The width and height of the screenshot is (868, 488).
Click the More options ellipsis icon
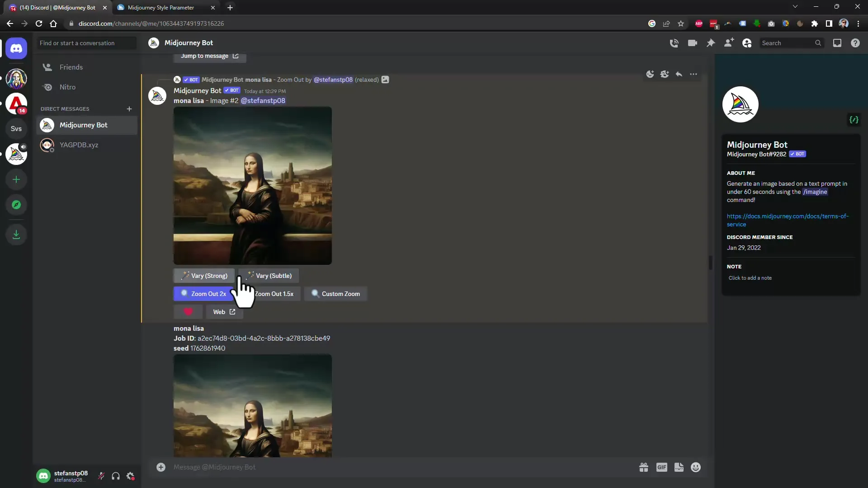(693, 74)
